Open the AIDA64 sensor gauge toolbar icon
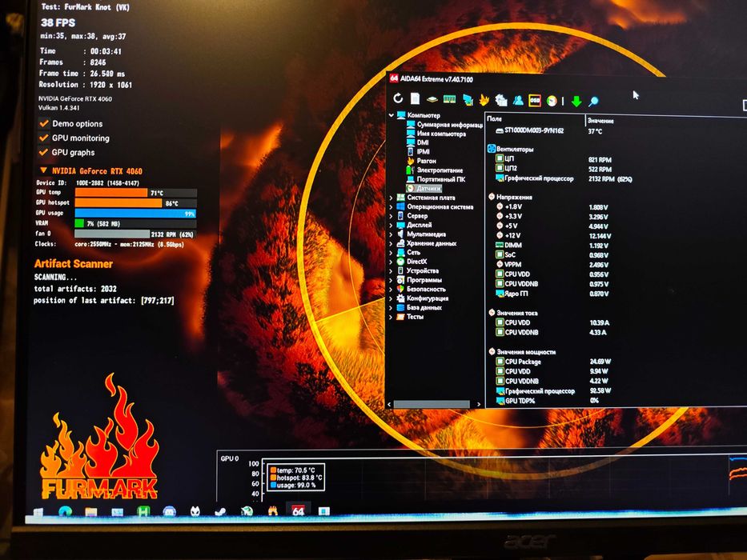This screenshot has height=560, width=747. 552,101
